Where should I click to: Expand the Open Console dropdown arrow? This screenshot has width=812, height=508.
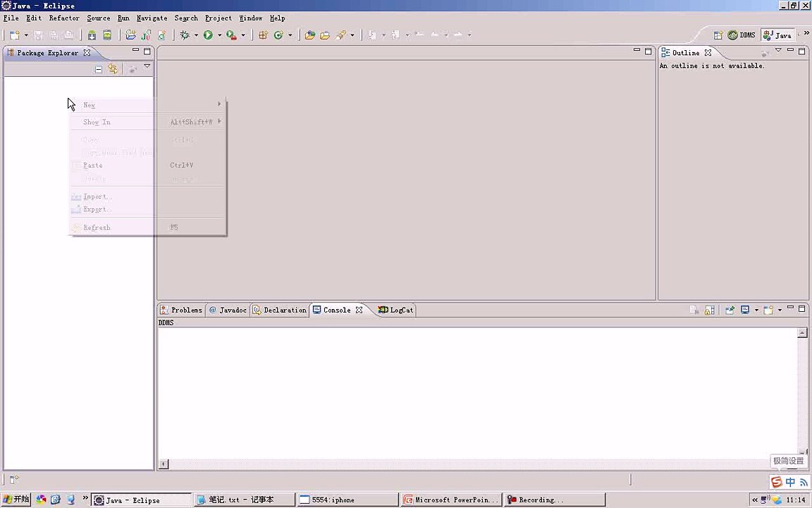tap(779, 310)
